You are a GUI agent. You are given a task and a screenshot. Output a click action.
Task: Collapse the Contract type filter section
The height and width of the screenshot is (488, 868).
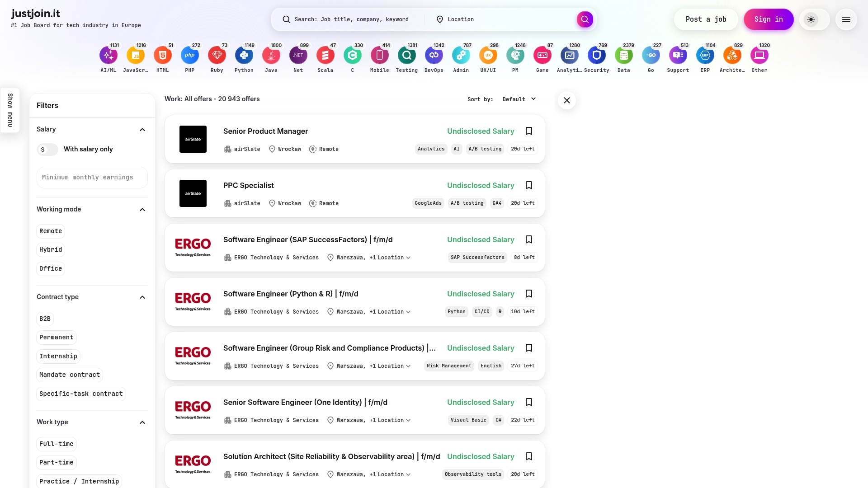click(142, 297)
